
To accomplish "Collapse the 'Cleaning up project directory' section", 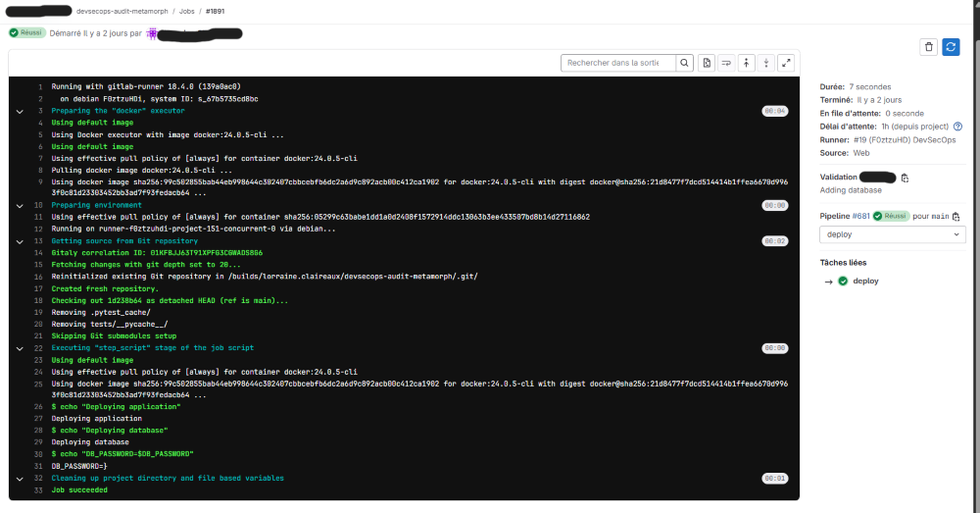I will pyautogui.click(x=20, y=478).
